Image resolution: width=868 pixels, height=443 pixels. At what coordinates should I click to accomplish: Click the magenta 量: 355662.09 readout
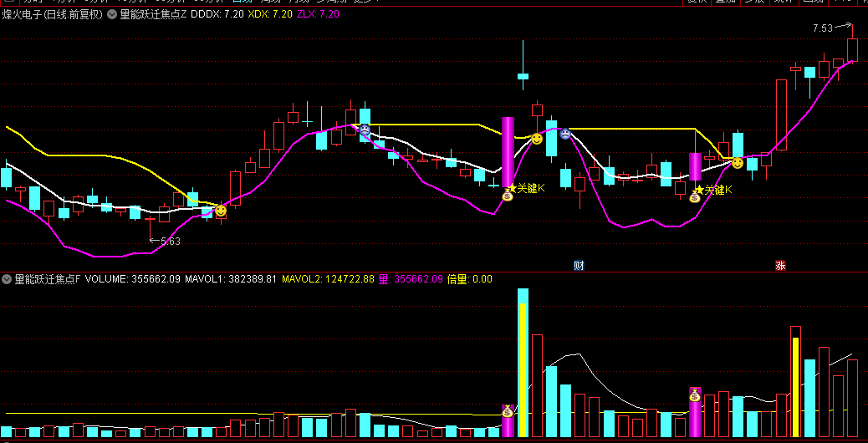411,279
